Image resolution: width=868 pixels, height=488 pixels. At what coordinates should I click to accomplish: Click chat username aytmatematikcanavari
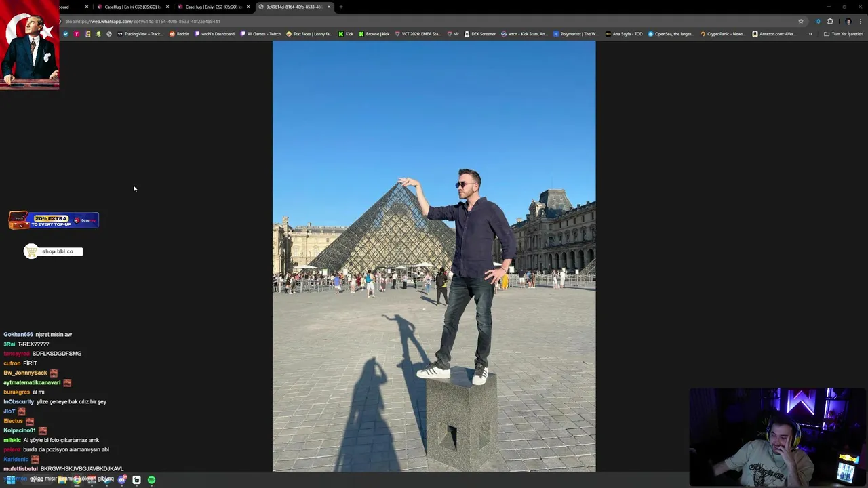point(32,382)
